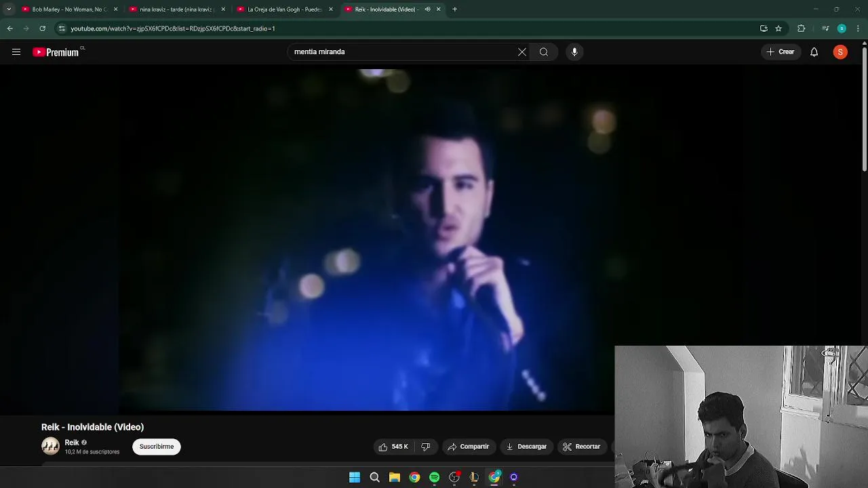Open a new browser tab
The image size is (868, 488).
455,9
